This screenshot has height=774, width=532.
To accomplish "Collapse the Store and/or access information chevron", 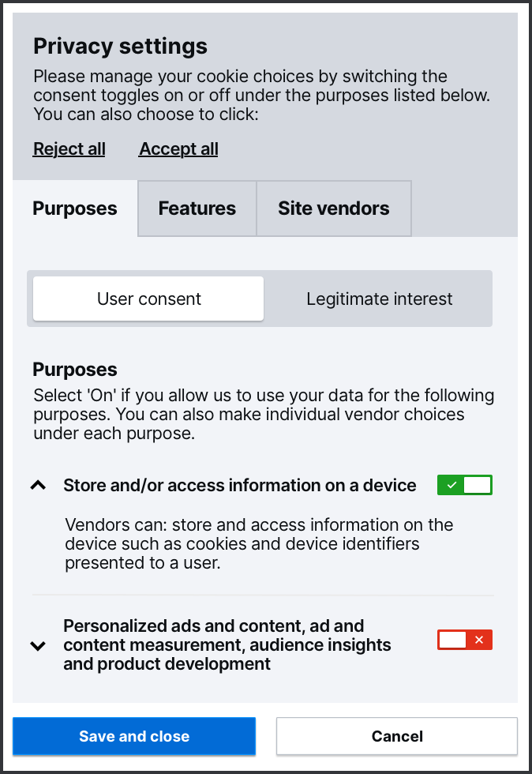I will tap(38, 486).
